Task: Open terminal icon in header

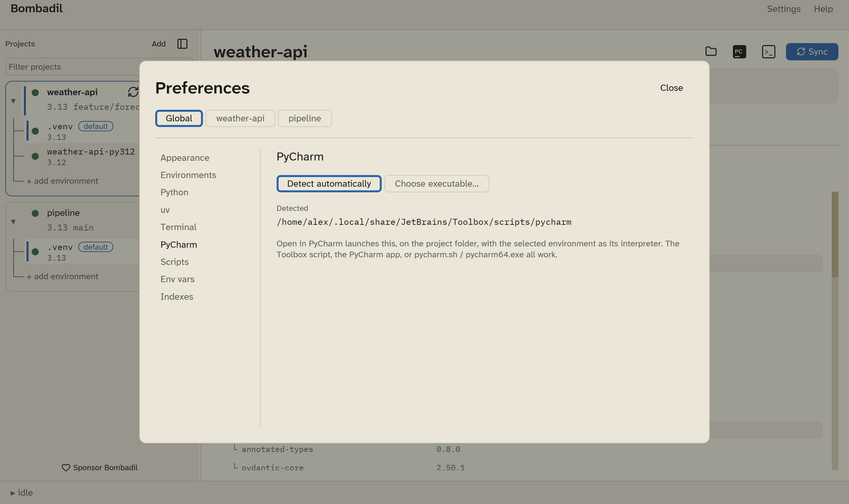Action: coord(768,51)
